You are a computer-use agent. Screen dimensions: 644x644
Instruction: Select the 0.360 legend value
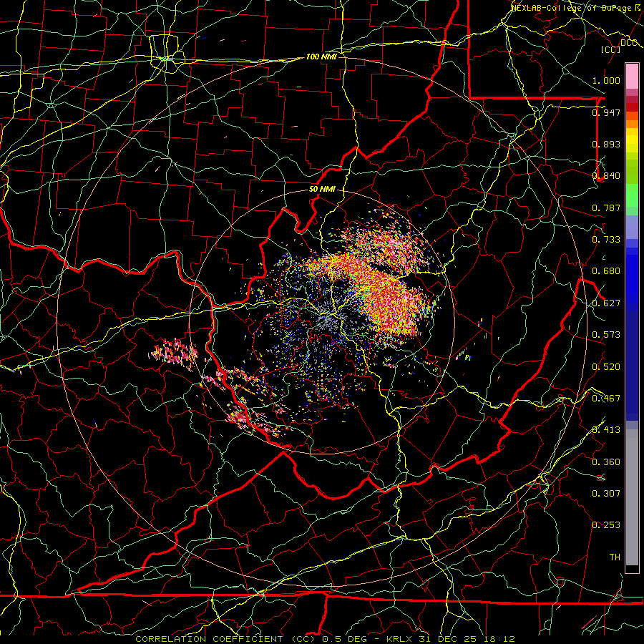[606, 462]
